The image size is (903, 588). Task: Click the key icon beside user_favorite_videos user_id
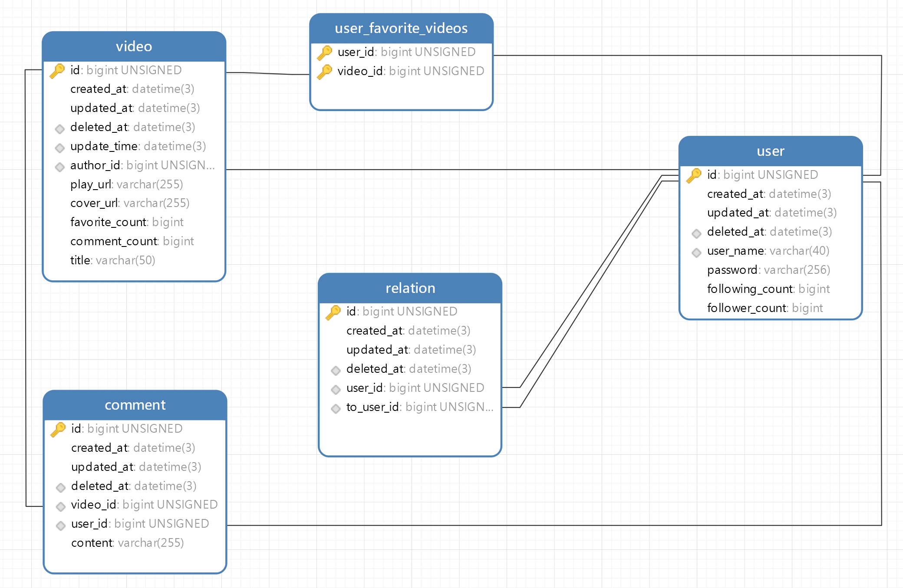pos(325,52)
